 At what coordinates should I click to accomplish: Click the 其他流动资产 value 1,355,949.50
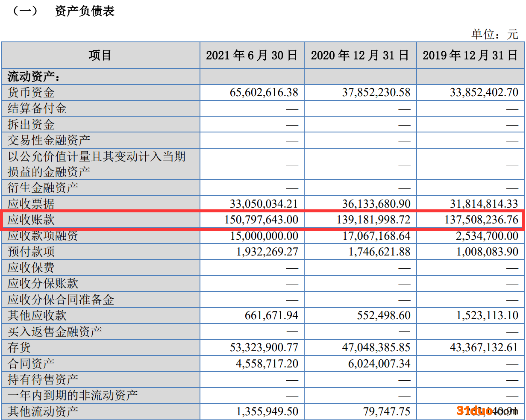pos(267,411)
